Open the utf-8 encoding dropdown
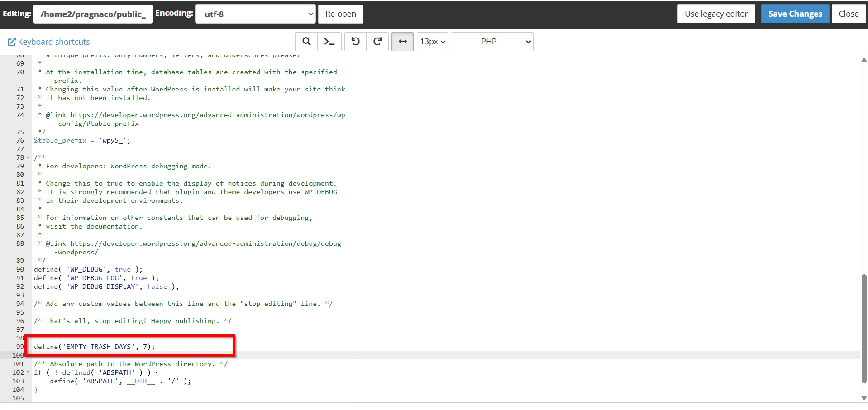Image resolution: width=868 pixels, height=410 pixels. (x=255, y=14)
